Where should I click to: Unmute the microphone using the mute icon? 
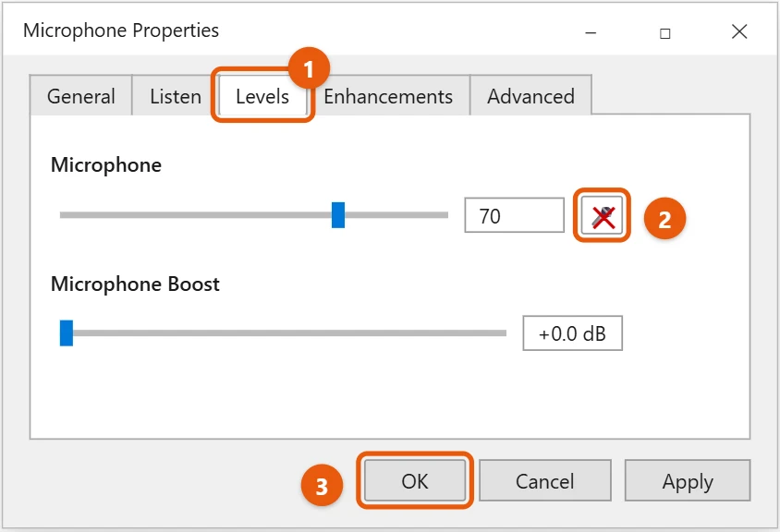coord(602,215)
